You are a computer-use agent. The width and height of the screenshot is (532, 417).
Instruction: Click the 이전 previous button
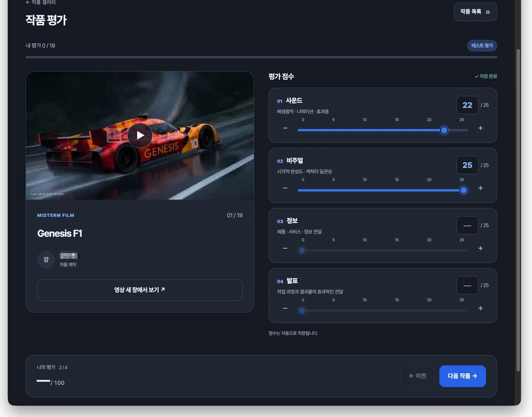click(417, 376)
